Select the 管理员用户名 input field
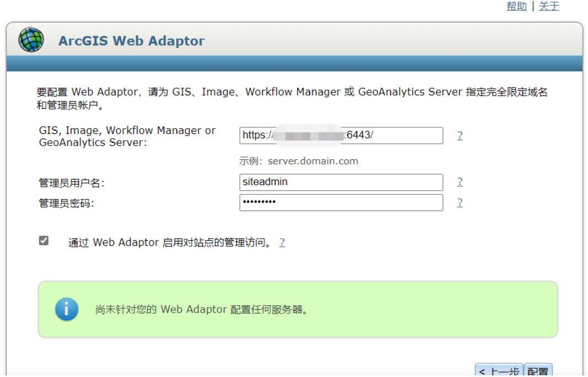This screenshot has width=588, height=377. pos(341,182)
